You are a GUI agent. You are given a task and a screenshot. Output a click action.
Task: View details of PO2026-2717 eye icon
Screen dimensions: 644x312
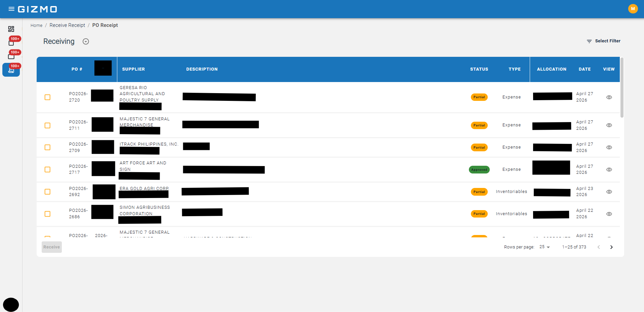click(x=609, y=169)
